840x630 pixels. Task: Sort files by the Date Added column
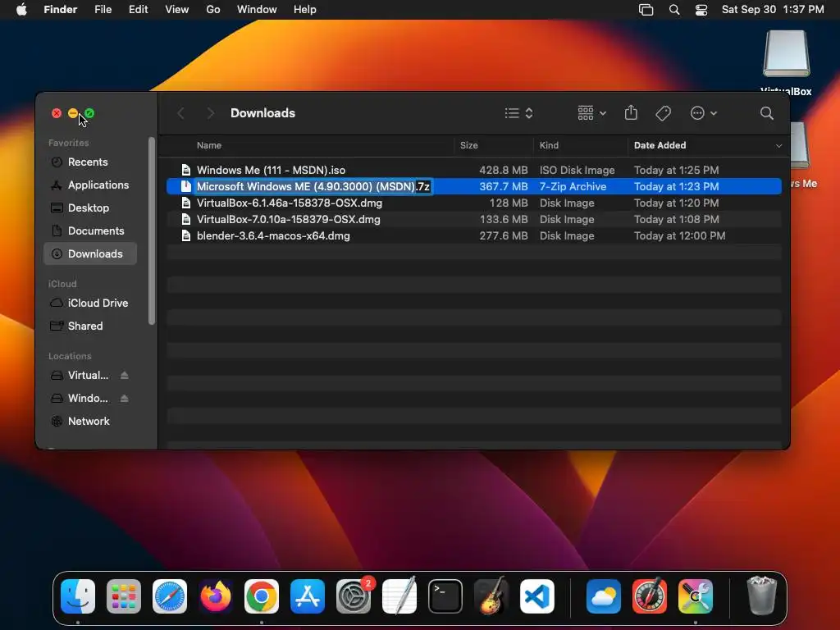660,146
